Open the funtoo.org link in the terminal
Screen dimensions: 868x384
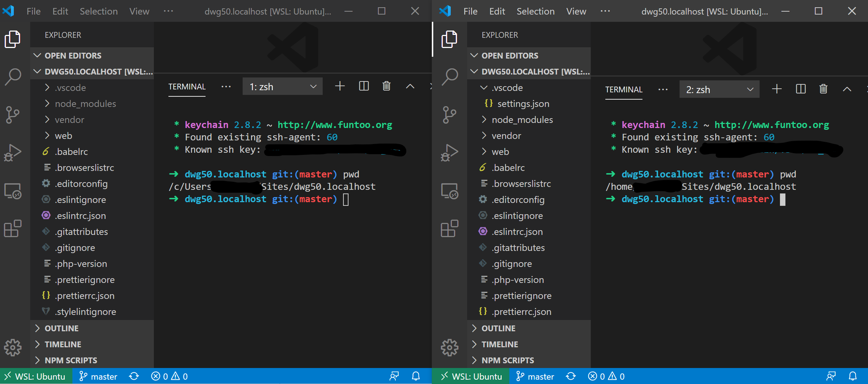[x=335, y=125]
